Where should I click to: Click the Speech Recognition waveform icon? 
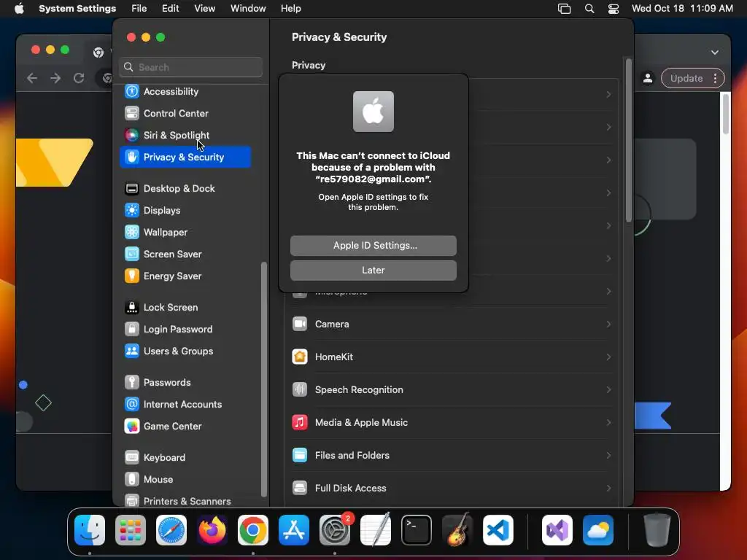pos(300,390)
